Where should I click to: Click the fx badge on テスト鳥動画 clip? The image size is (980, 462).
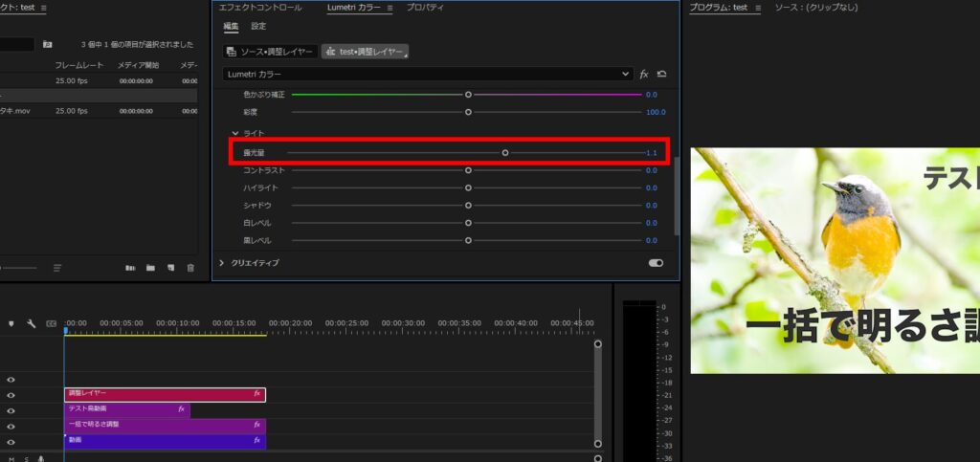click(x=181, y=409)
